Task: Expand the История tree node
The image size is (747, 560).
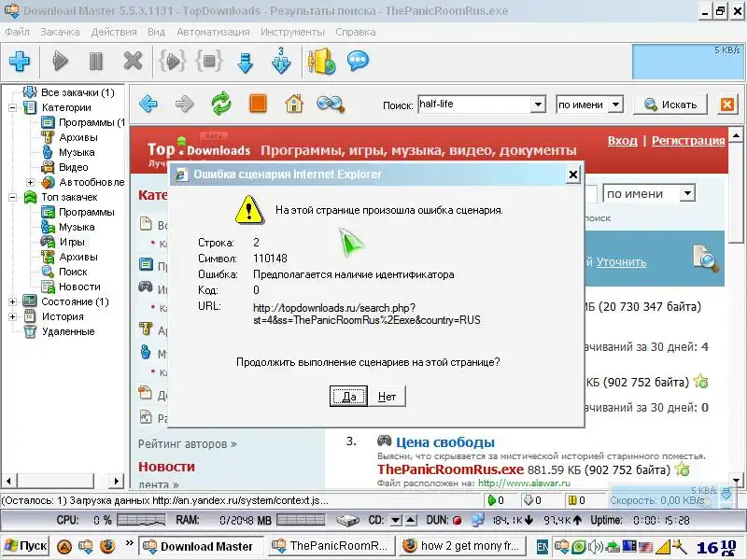Action: (13, 316)
